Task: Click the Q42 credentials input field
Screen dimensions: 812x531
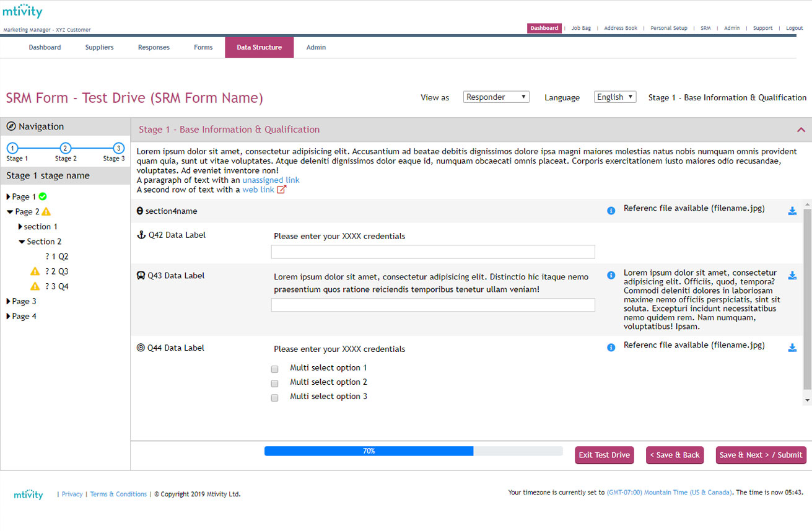Action: [x=433, y=252]
